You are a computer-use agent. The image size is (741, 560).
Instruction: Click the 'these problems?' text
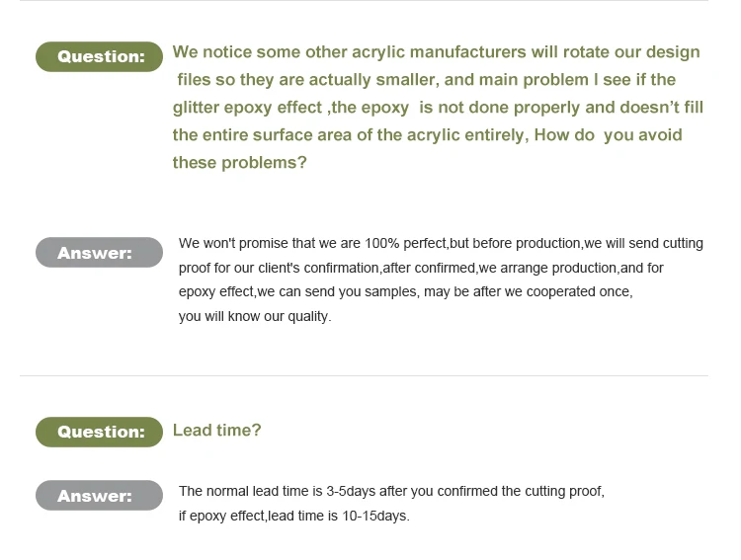tap(240, 163)
